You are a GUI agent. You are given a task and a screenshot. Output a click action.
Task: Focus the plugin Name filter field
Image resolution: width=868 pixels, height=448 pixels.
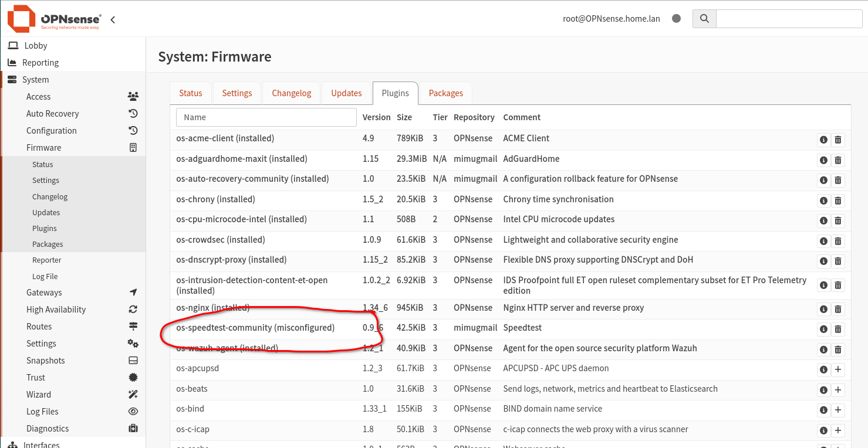pyautogui.click(x=266, y=117)
